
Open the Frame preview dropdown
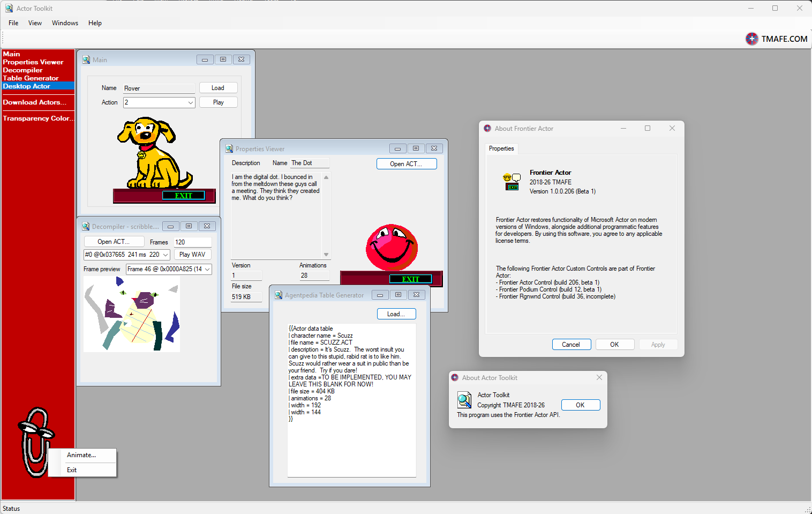tap(207, 269)
